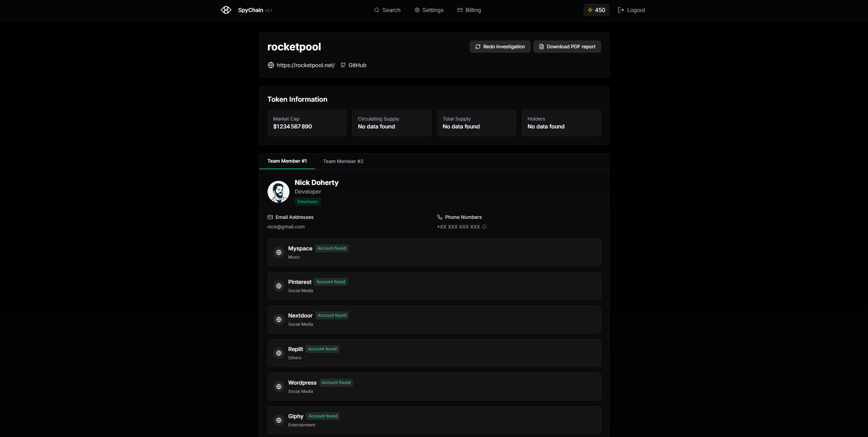Click the globe icon beside Giphy
The image size is (868, 437).
tap(279, 420)
